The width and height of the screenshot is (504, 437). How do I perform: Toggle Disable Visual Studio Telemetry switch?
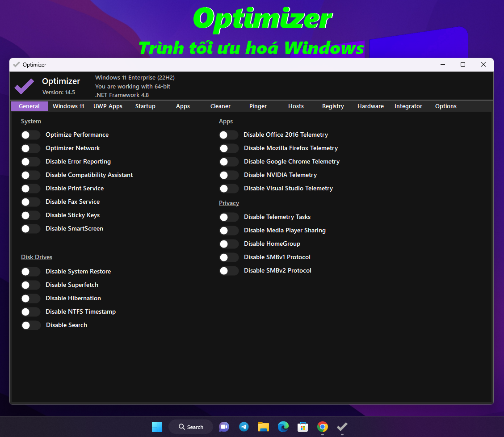pos(229,189)
